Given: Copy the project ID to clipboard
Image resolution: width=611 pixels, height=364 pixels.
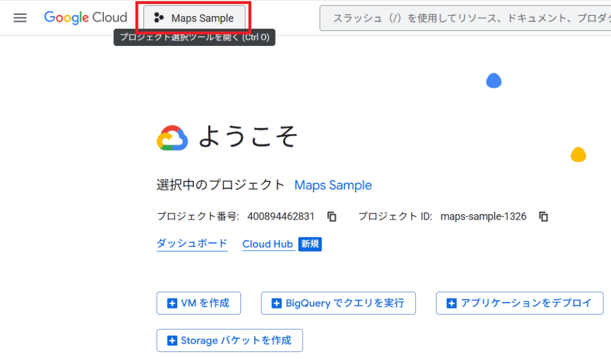Looking at the screenshot, I should 544,217.
